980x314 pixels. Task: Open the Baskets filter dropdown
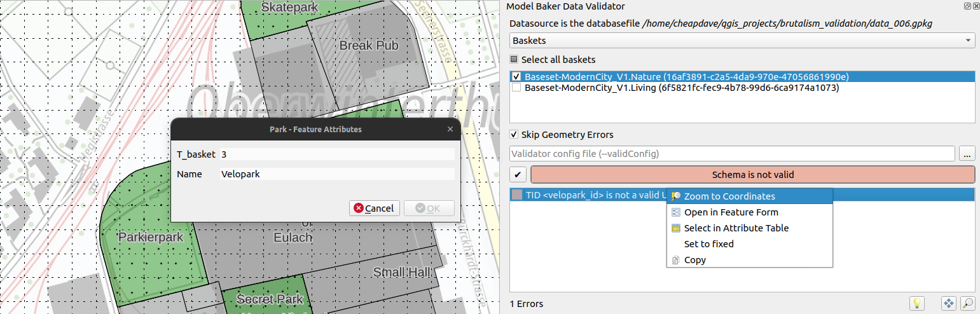click(742, 41)
